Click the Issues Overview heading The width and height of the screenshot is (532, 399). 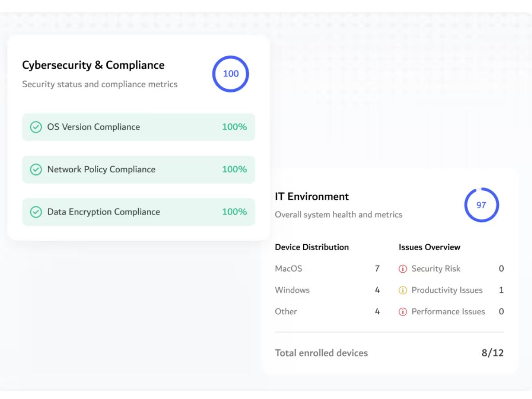coord(429,247)
